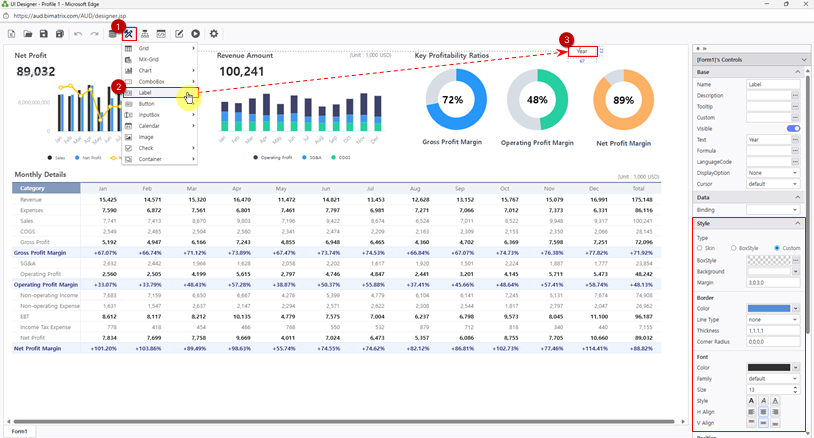Open the controls toolbox icon

click(129, 34)
